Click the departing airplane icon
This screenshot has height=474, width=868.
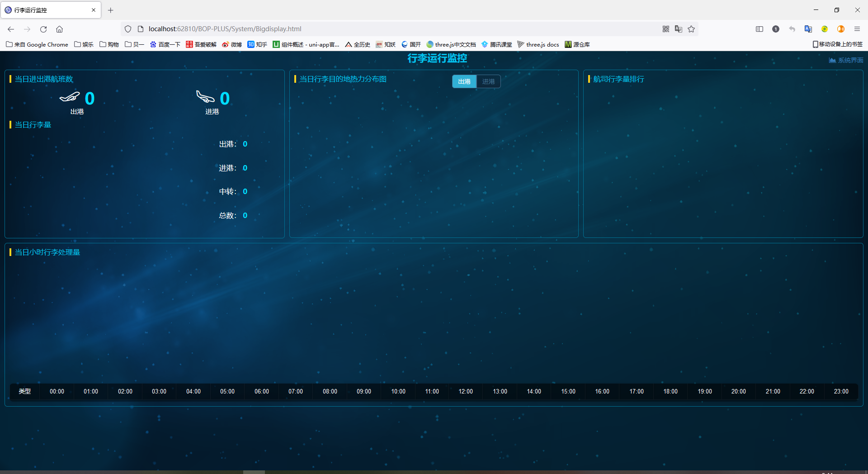69,97
